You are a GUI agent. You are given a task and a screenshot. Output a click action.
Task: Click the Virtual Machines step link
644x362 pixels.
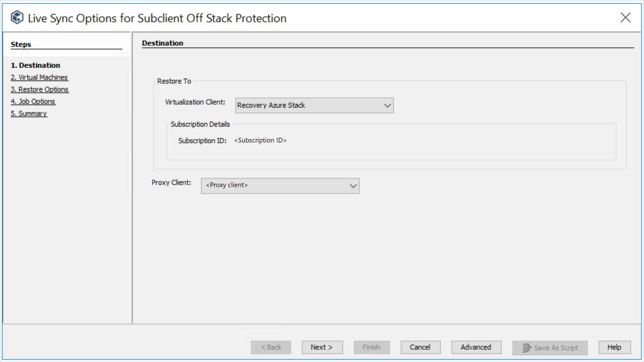click(39, 77)
